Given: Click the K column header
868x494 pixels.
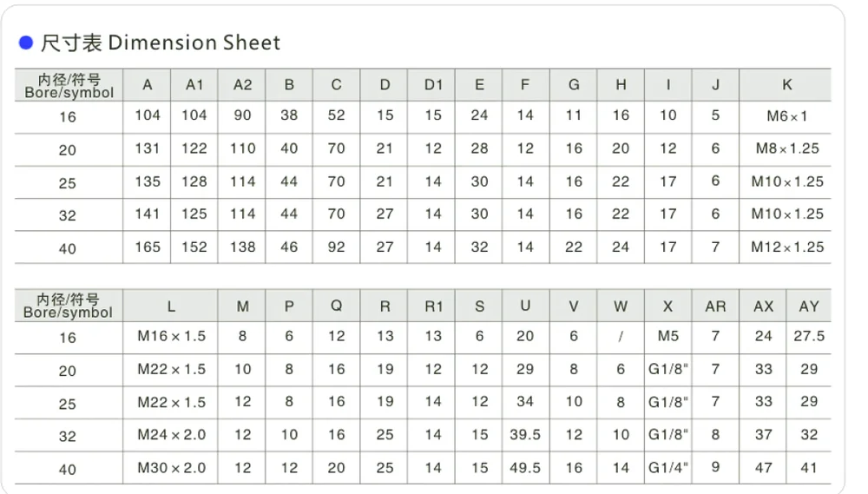Looking at the screenshot, I should 786,85.
